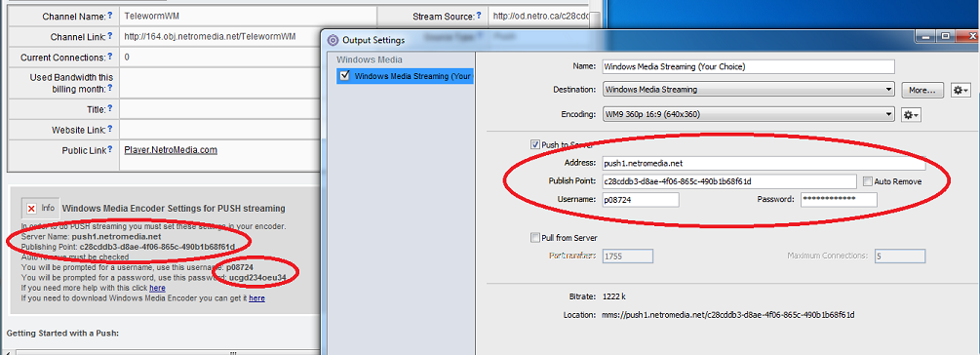
Task: Click the Getting Started with a Push heading
Action: 62,334
